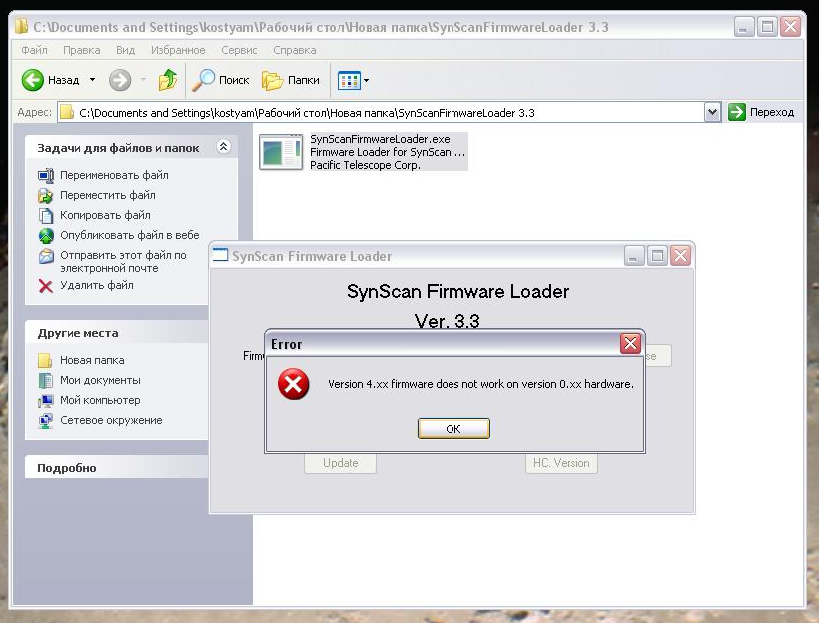Image resolution: width=819 pixels, height=623 pixels.
Task: Click OK in the Error dialog
Action: click(453, 429)
